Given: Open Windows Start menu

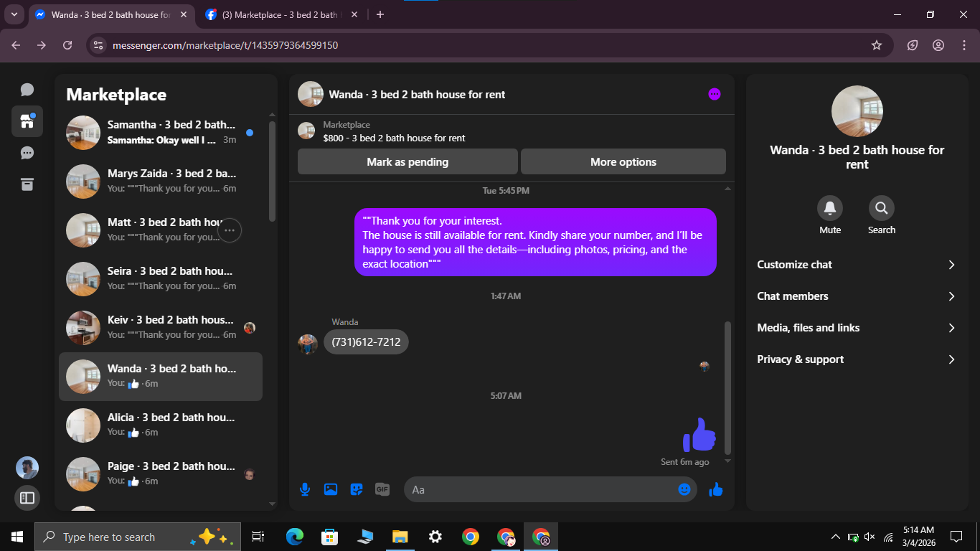Looking at the screenshot, I should tap(17, 537).
